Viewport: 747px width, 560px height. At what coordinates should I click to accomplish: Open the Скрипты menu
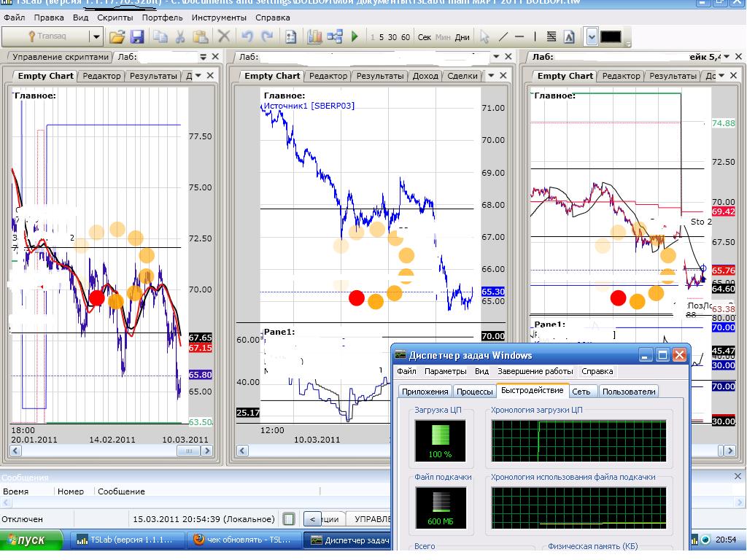tap(115, 17)
